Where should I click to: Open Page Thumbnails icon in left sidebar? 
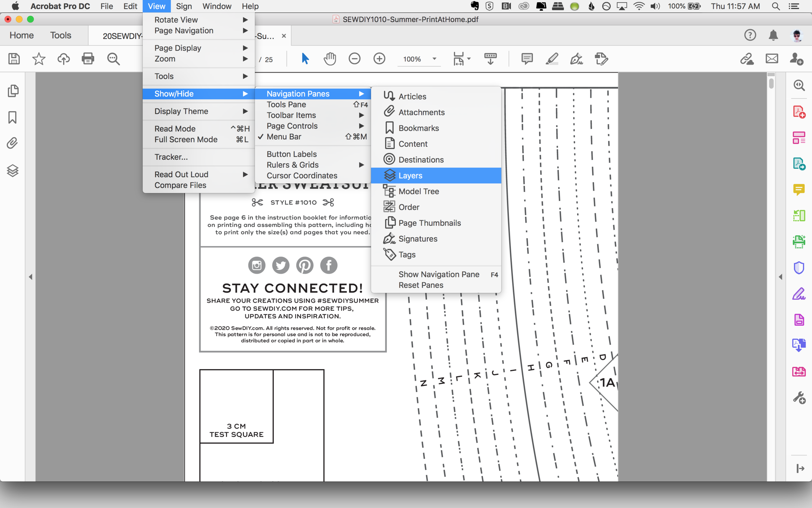pos(12,91)
